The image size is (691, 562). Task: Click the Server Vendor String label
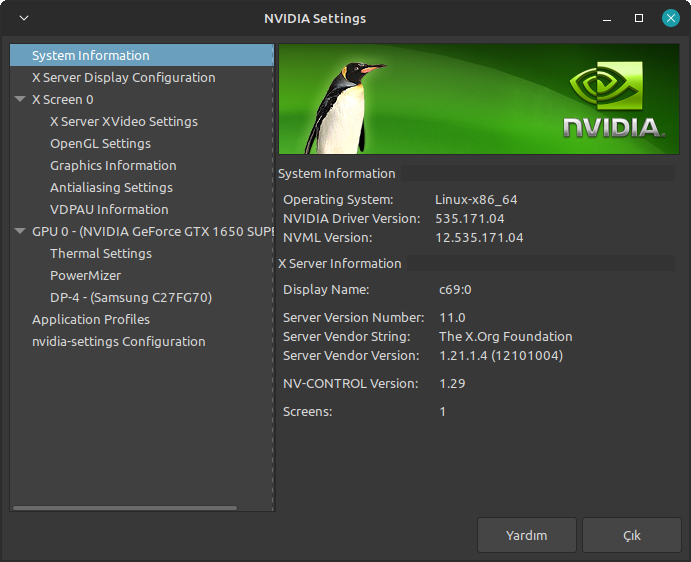tap(347, 337)
